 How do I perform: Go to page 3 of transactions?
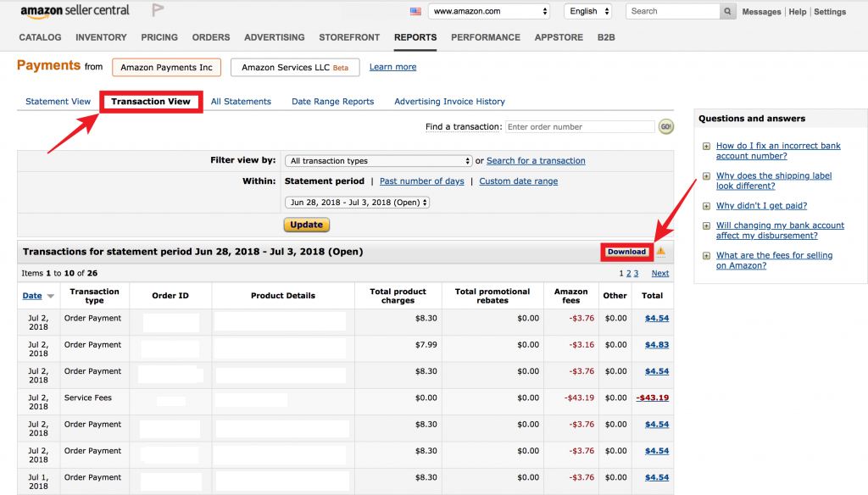[x=636, y=273]
